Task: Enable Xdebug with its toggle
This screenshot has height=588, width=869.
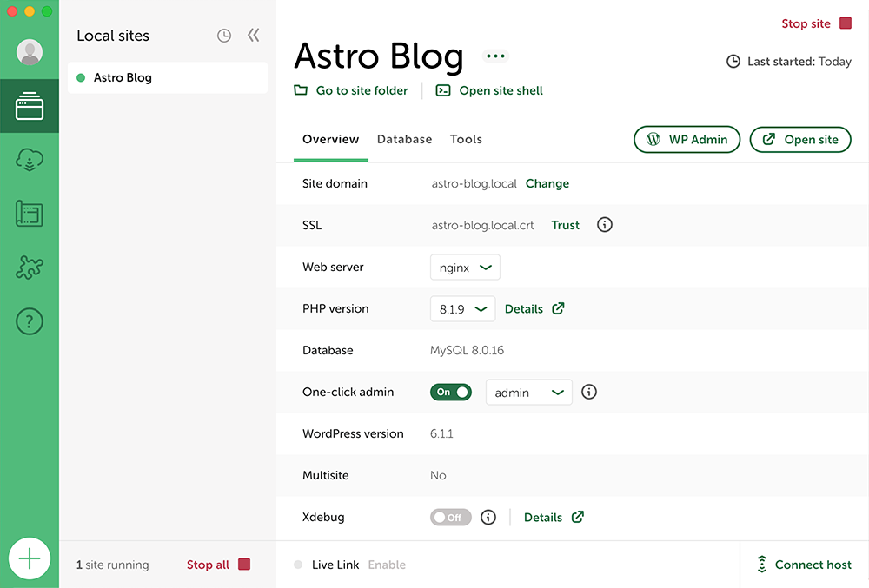Action: pyautogui.click(x=450, y=517)
